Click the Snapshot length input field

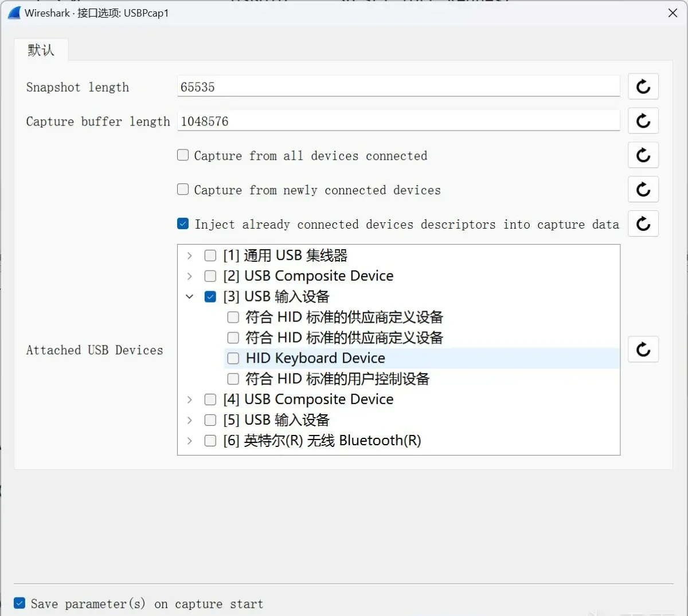398,87
